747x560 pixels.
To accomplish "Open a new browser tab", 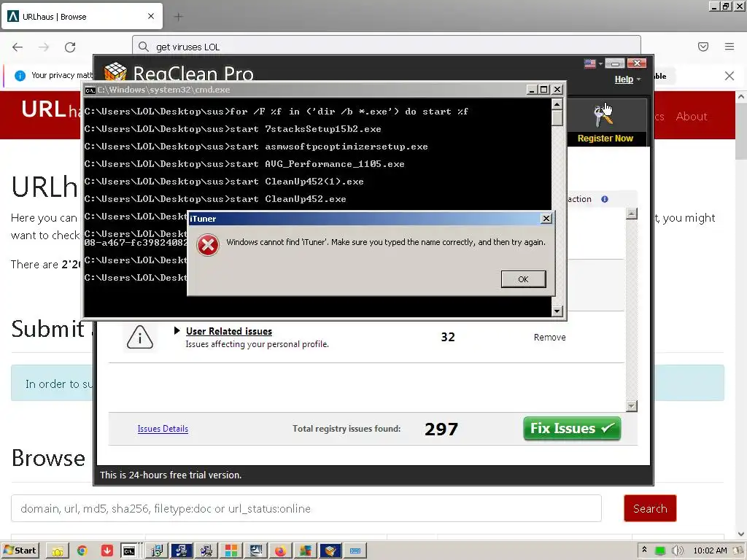I will click(x=179, y=17).
